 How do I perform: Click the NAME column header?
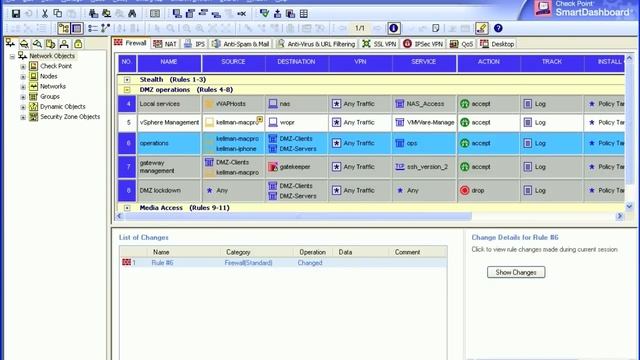[x=169, y=62]
